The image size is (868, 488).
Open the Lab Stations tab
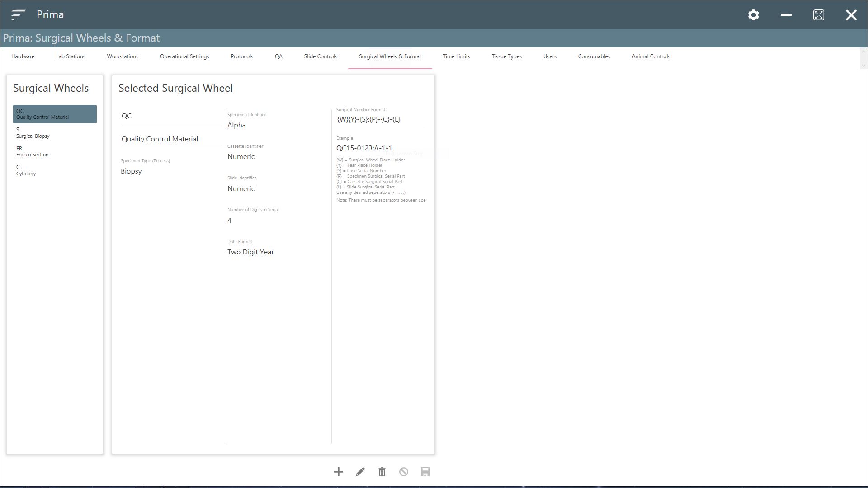click(x=71, y=56)
